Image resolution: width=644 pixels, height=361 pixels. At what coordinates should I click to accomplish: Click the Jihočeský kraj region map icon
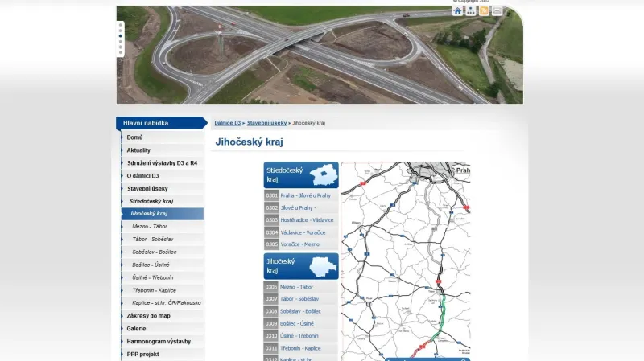(324, 266)
